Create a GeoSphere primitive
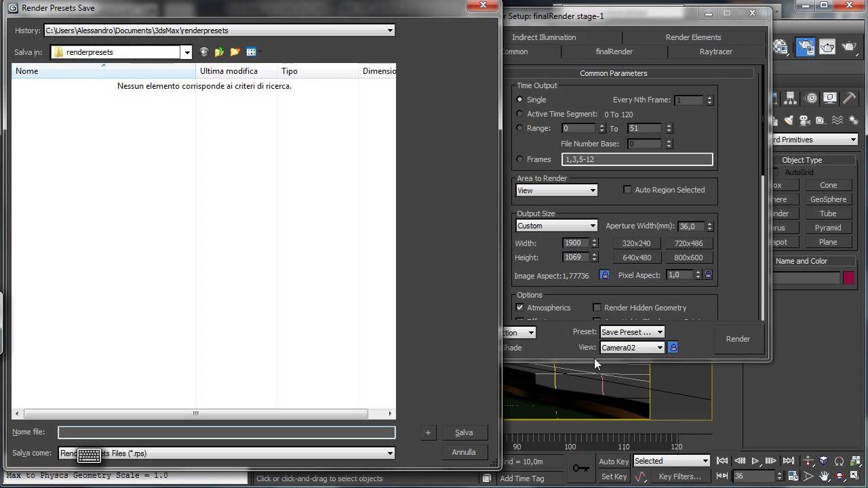The width and height of the screenshot is (868, 488). pyautogui.click(x=828, y=199)
